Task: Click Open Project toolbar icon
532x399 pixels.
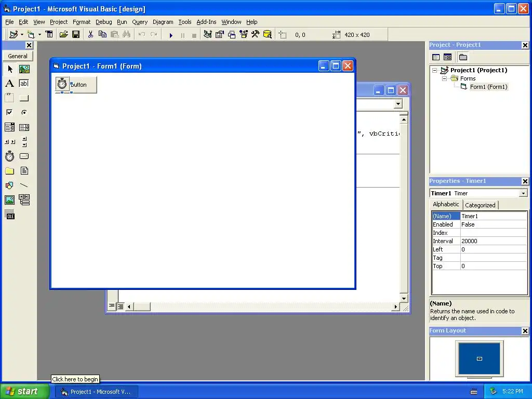Action: 64,35
